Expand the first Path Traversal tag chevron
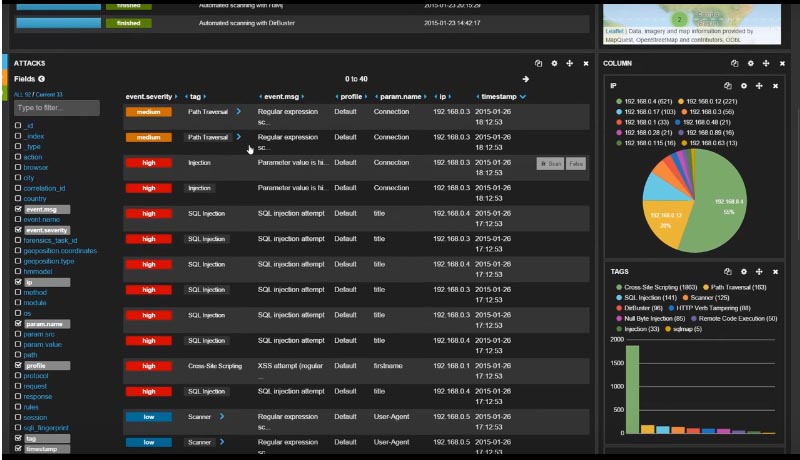This screenshot has width=800, height=460. click(238, 112)
